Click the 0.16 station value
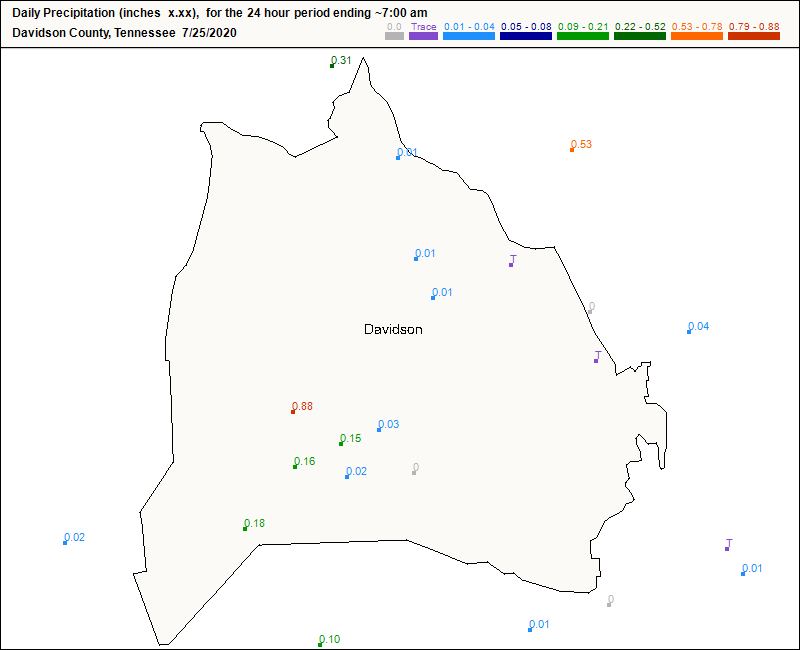The width and height of the screenshot is (800, 650). pos(305,462)
